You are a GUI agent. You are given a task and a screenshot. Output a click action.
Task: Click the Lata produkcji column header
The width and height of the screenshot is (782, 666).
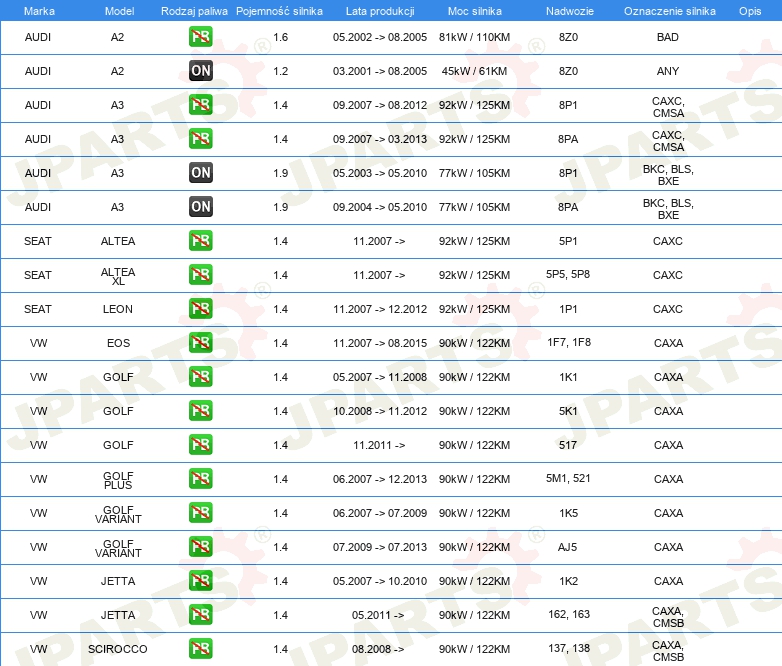[380, 10]
